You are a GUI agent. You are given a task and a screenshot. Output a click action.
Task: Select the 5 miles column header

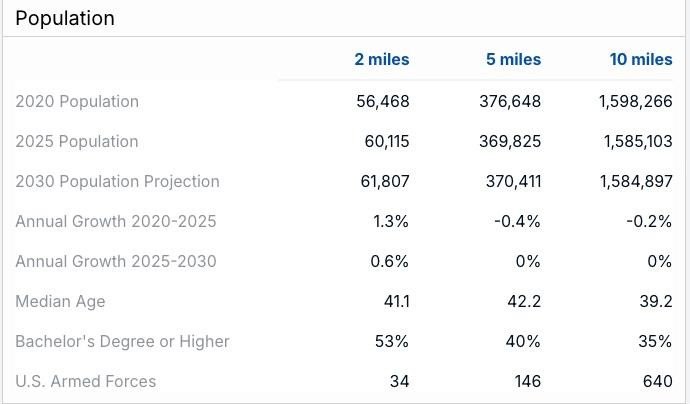(514, 59)
